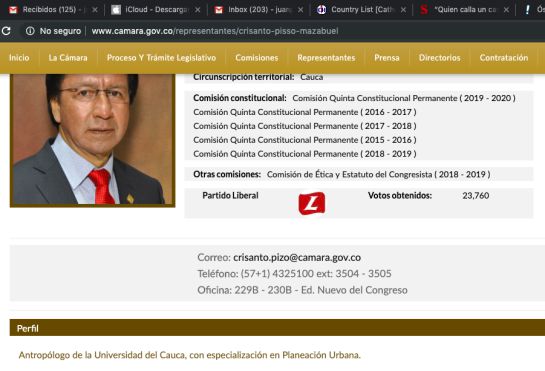545x371 pixels.
Task: Open the Representantes menu
Action: (x=326, y=58)
